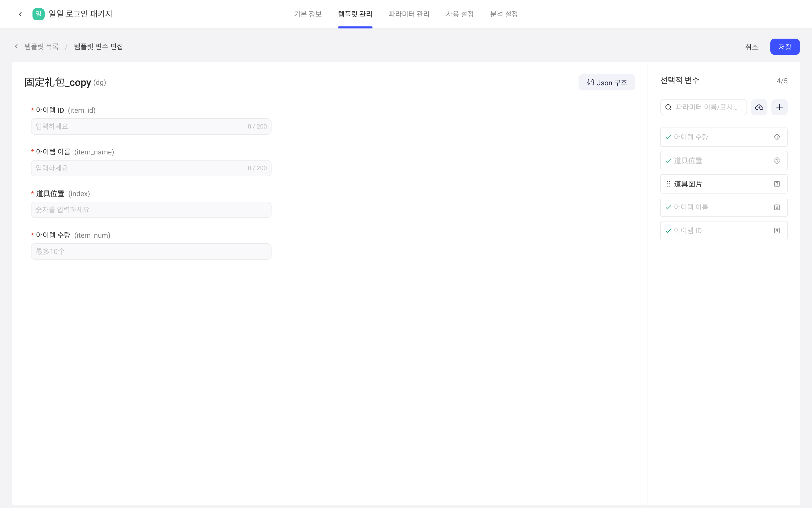Click the number type icon on 道具位置 row

tap(777, 161)
